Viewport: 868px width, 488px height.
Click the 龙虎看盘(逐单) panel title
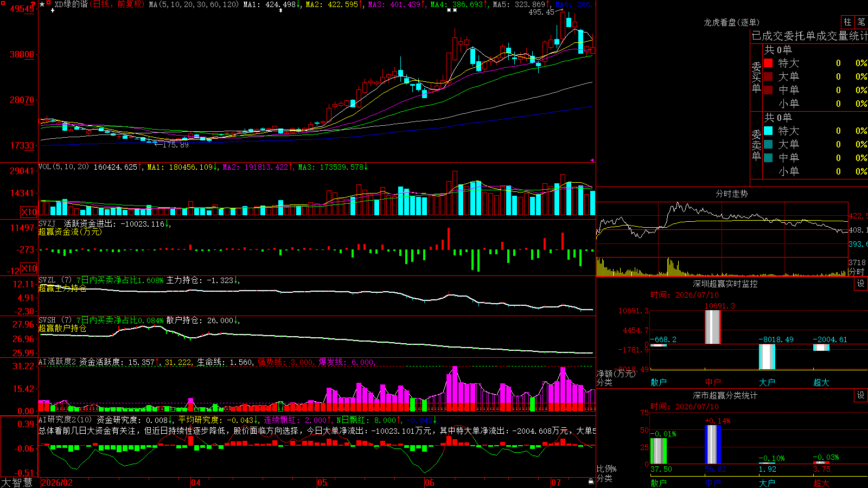(x=731, y=22)
